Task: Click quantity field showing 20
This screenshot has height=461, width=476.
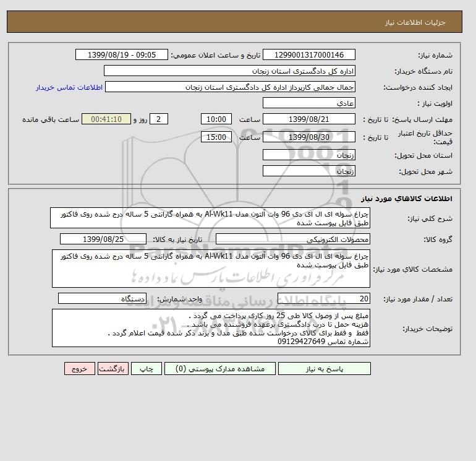Action: (x=323, y=298)
